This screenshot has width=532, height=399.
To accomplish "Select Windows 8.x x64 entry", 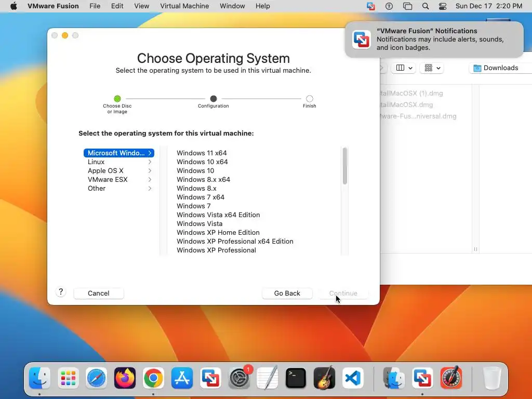I will 203,179.
